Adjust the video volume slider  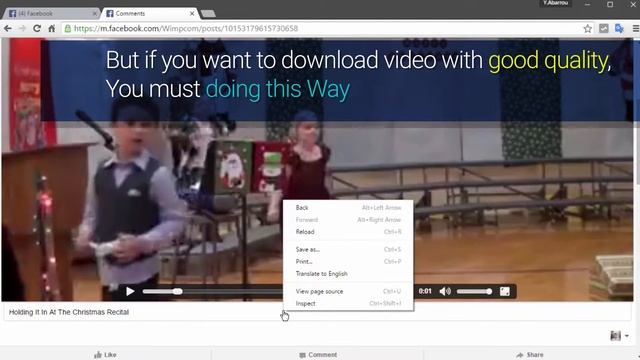[474, 291]
